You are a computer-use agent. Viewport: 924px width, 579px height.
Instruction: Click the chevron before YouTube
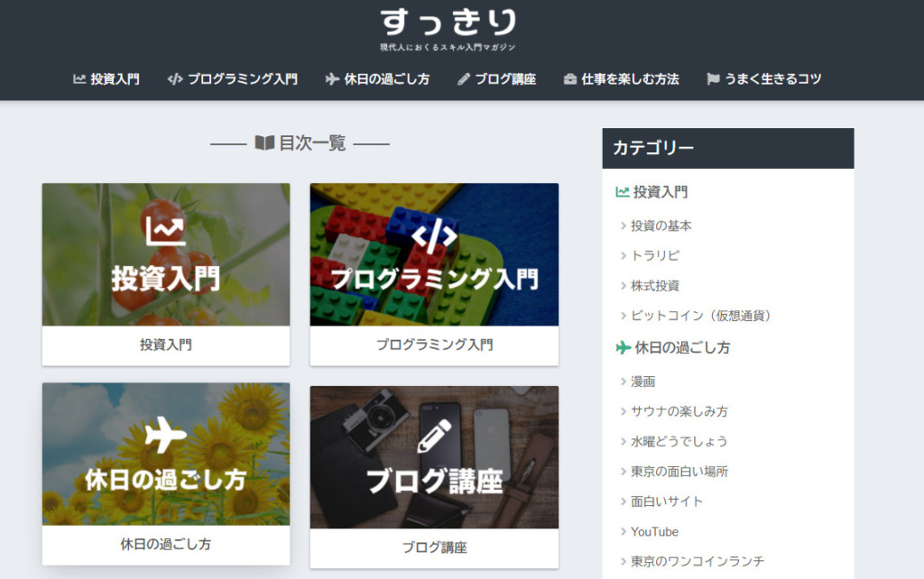pos(623,531)
